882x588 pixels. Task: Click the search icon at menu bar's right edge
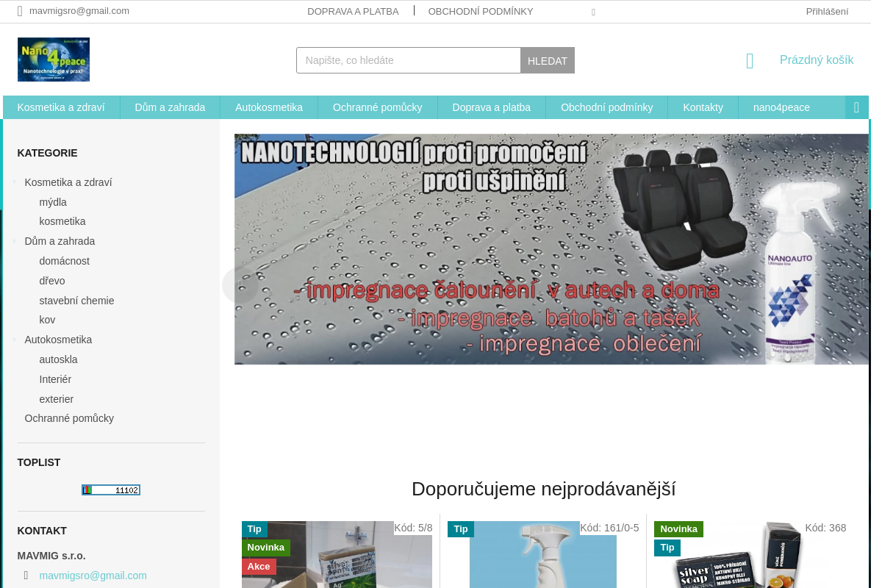click(856, 107)
